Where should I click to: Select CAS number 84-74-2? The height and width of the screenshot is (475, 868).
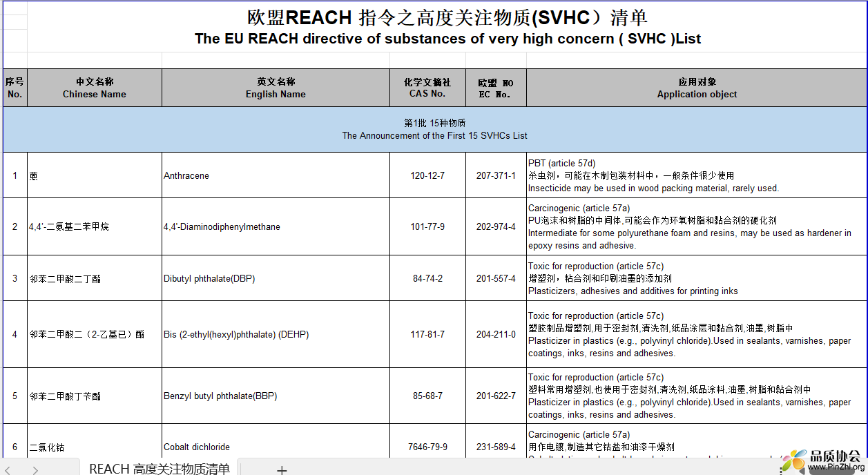(427, 278)
